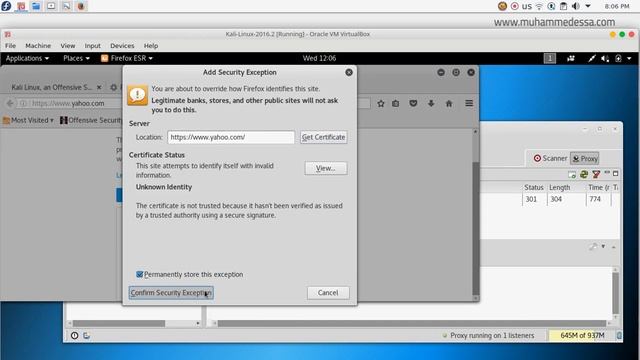The height and width of the screenshot is (360, 640).
Task: Bookmark this page with star icon
Action: 381,104
